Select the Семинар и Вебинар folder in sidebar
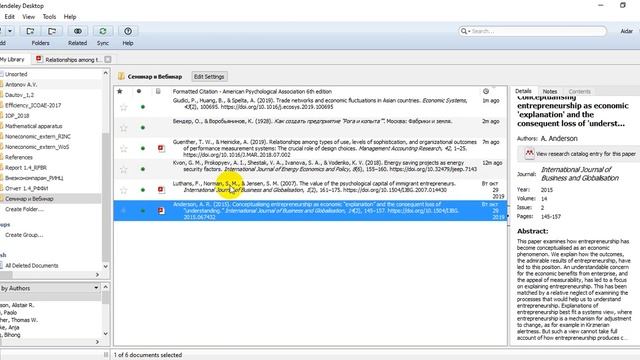Screen dimensions: 640x360 (x=29, y=199)
